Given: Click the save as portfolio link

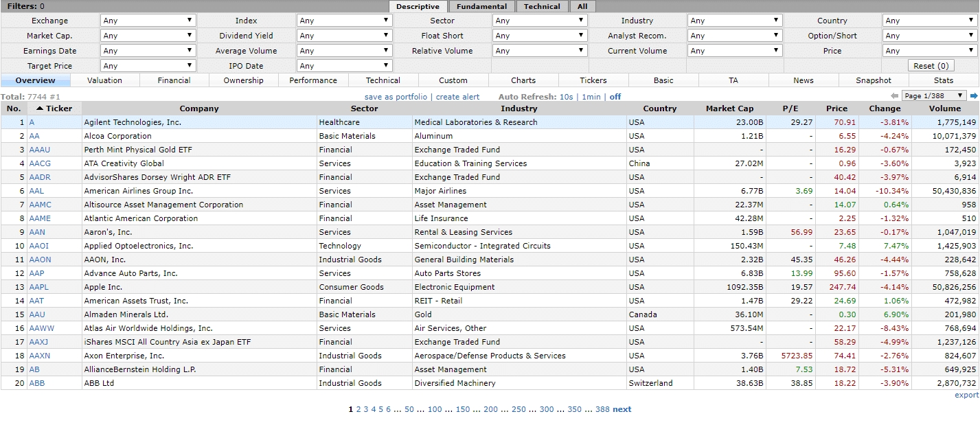Looking at the screenshot, I should point(396,97).
